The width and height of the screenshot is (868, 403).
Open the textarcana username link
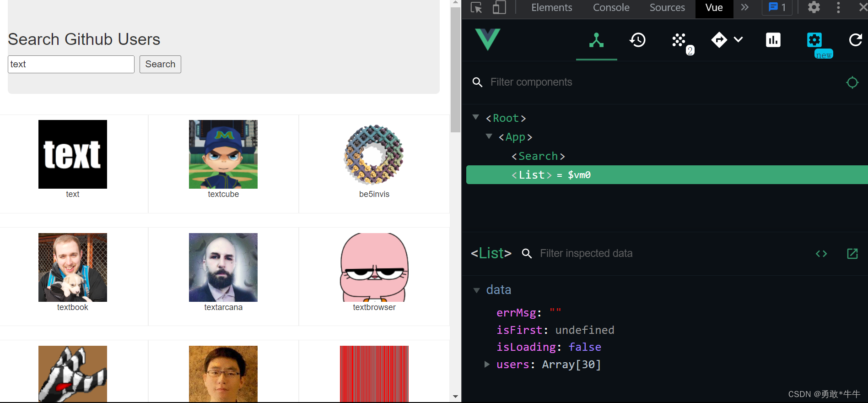(x=223, y=307)
